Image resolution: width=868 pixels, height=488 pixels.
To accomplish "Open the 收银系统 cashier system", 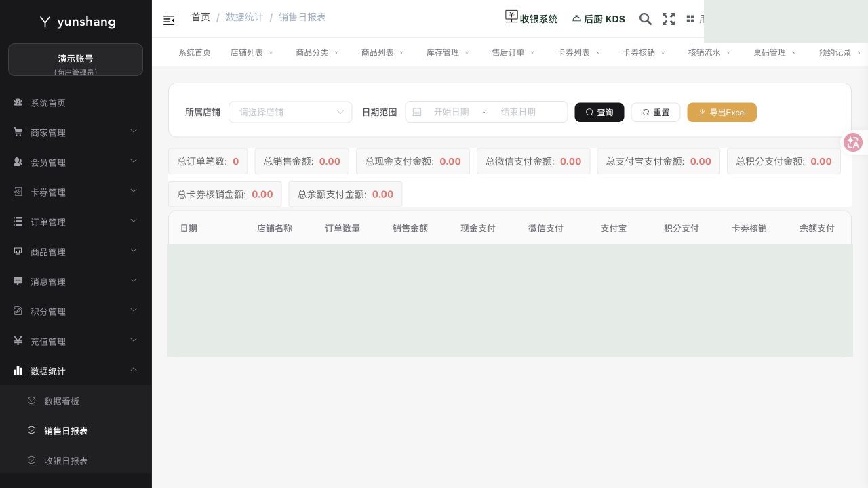I will click(532, 18).
